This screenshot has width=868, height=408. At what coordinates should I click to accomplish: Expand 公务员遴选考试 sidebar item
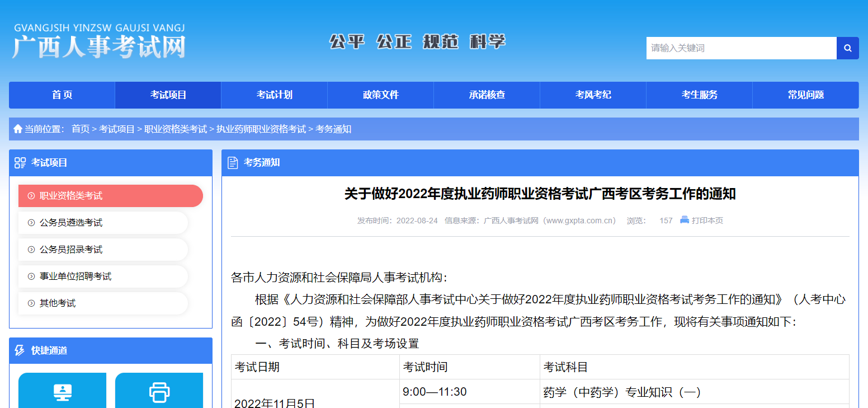point(103,223)
